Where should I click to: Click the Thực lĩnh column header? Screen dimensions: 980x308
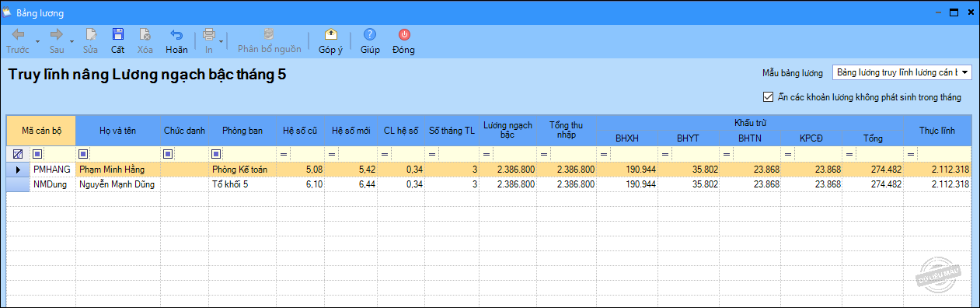click(936, 131)
